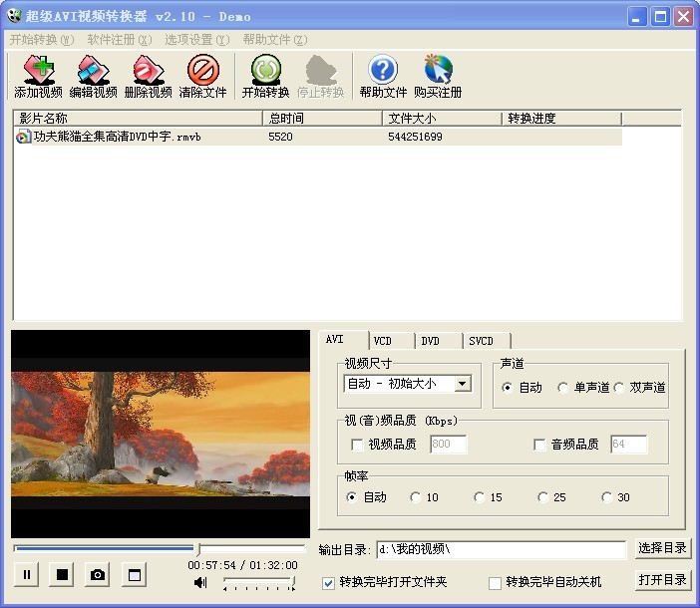The height and width of the screenshot is (608, 700).
Task: Uncheck 转换完毕打开文件夹 checkbox
Action: tap(328, 582)
